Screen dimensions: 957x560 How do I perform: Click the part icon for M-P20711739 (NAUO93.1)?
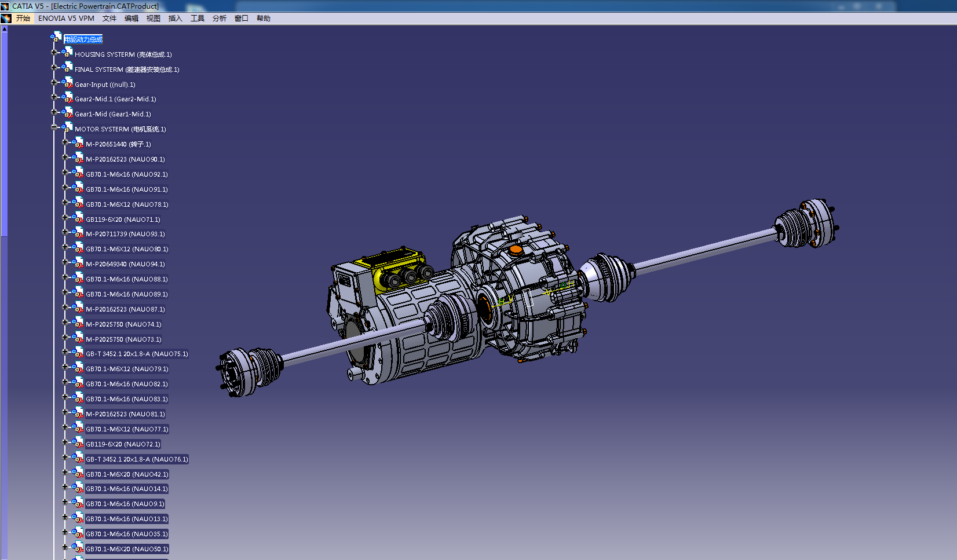point(78,232)
